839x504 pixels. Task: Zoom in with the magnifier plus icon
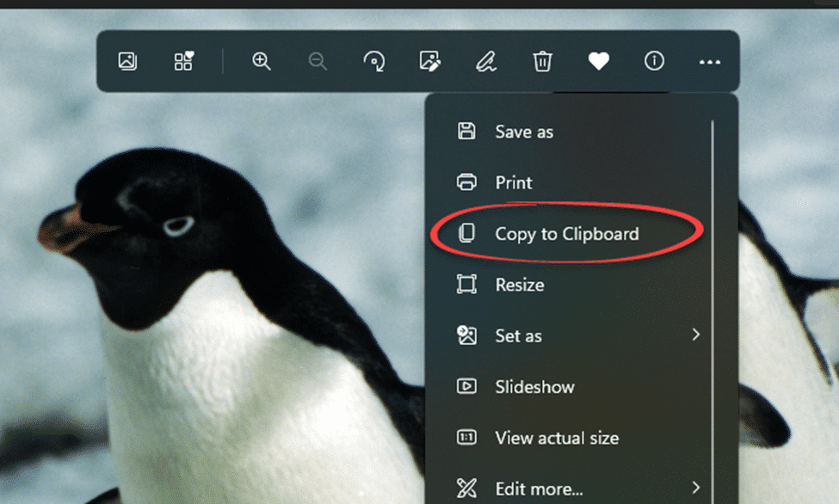tap(262, 61)
